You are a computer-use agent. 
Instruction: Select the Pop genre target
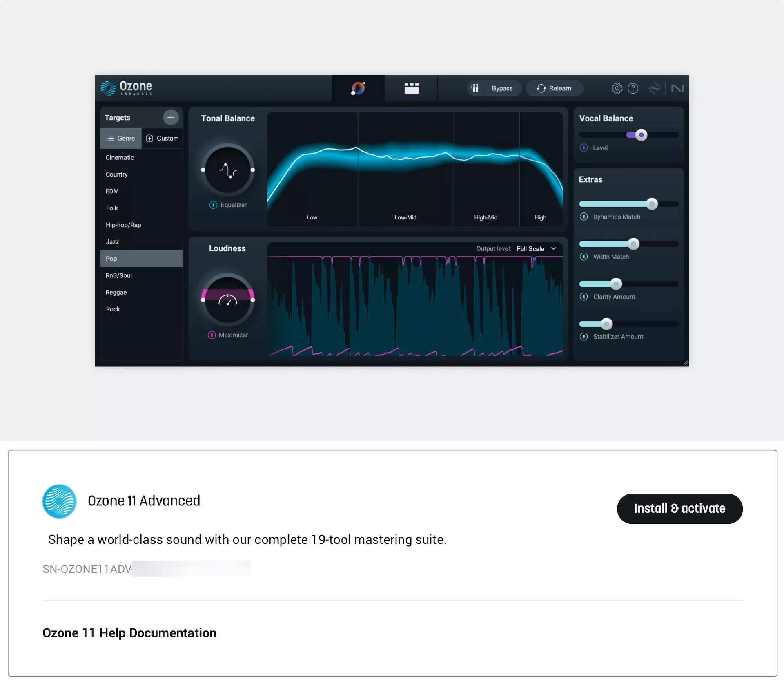[x=141, y=258]
